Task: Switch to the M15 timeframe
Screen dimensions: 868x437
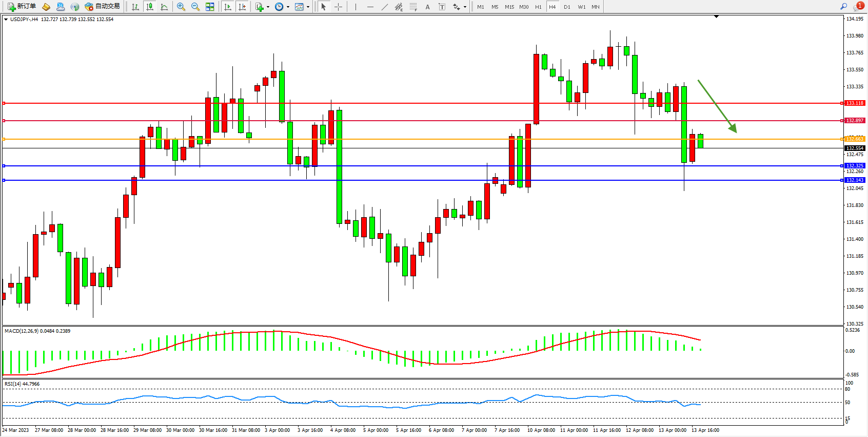Action: coord(509,7)
